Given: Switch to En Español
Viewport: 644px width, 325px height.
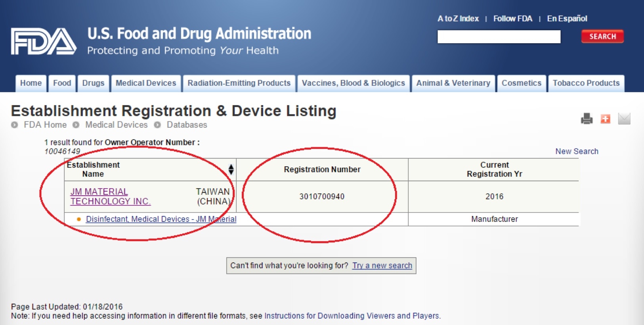Looking at the screenshot, I should click(x=567, y=19).
